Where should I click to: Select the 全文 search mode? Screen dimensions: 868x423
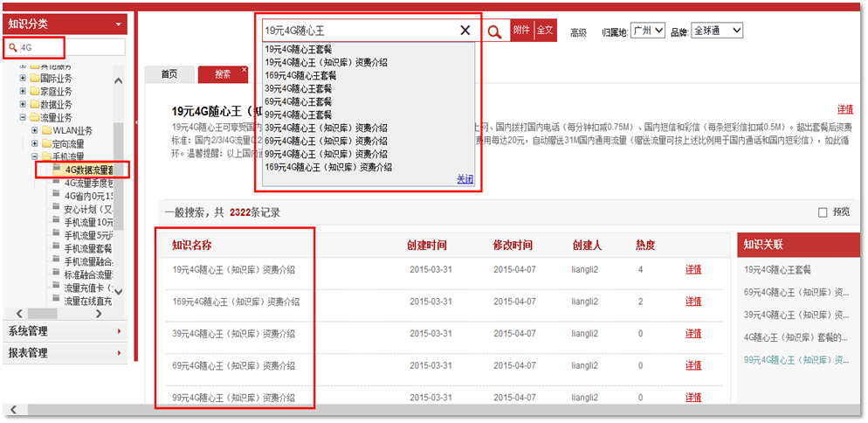pos(545,31)
